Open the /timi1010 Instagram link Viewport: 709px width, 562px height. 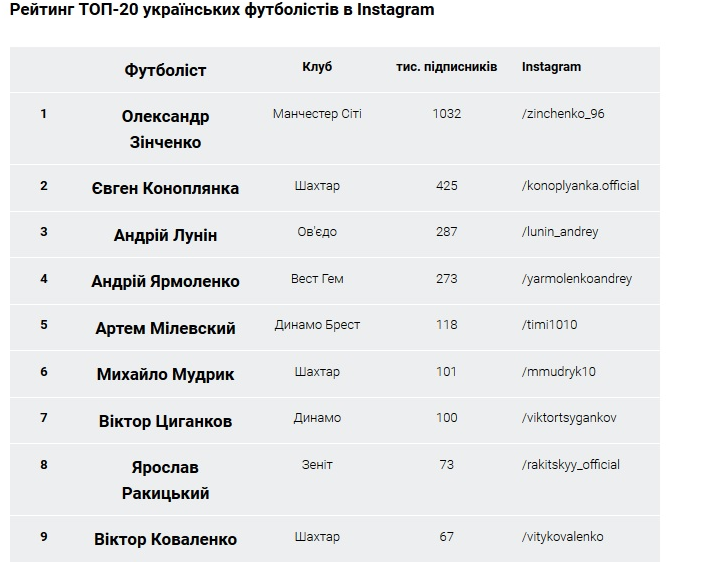pos(549,325)
